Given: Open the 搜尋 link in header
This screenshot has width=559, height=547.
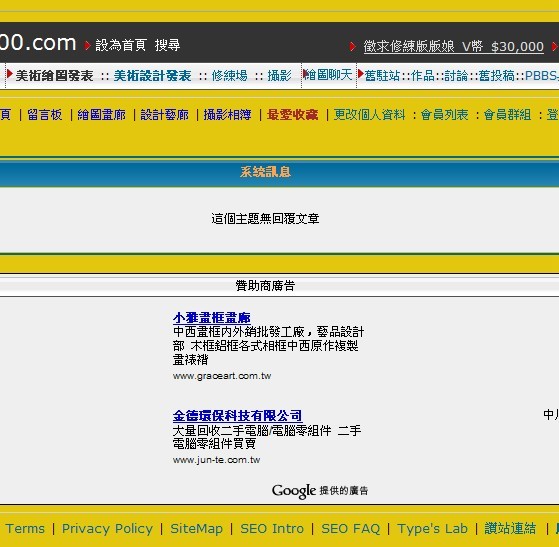Looking at the screenshot, I should click(x=168, y=45).
